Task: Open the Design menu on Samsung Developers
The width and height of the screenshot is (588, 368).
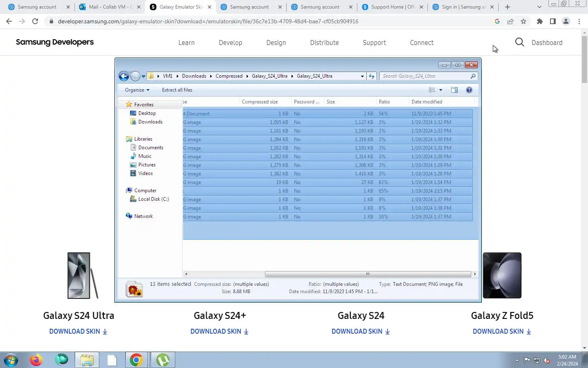Action: pyautogui.click(x=276, y=43)
